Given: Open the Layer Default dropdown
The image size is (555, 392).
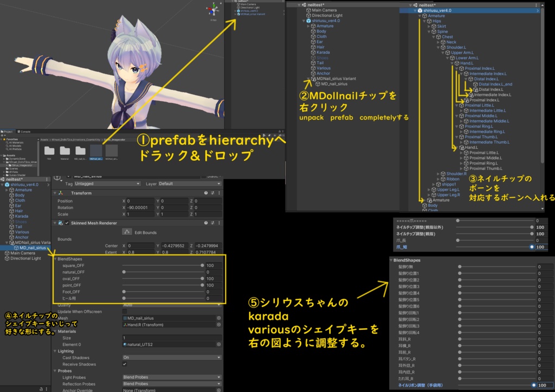Looking at the screenshot, I should coord(189,184).
